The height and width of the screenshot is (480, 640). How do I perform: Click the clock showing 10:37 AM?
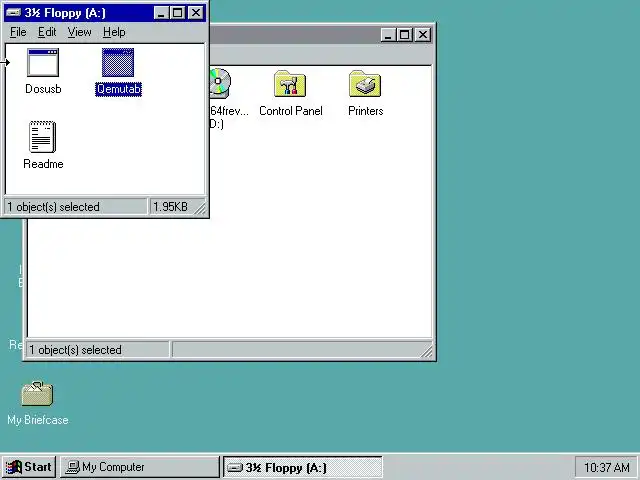click(x=606, y=467)
